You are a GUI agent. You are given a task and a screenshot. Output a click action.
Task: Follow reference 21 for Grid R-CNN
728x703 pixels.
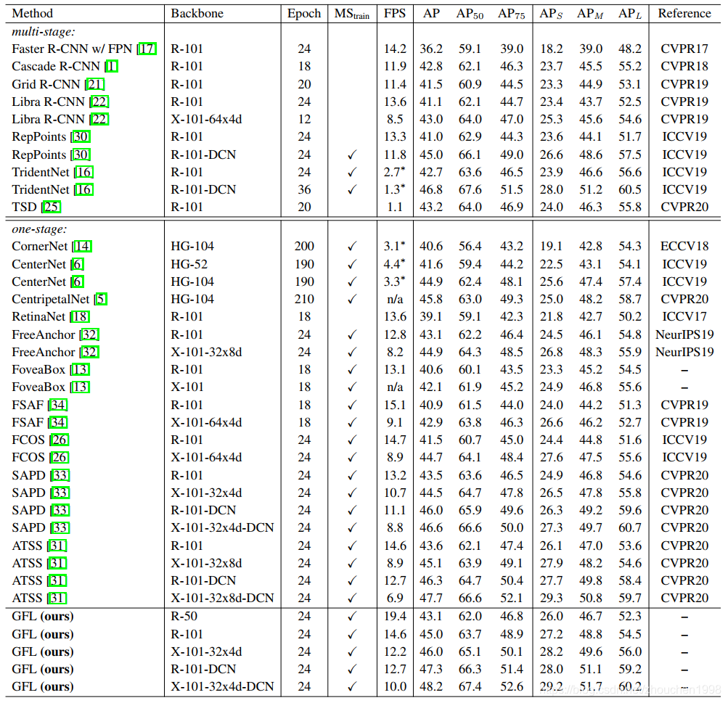(95, 84)
